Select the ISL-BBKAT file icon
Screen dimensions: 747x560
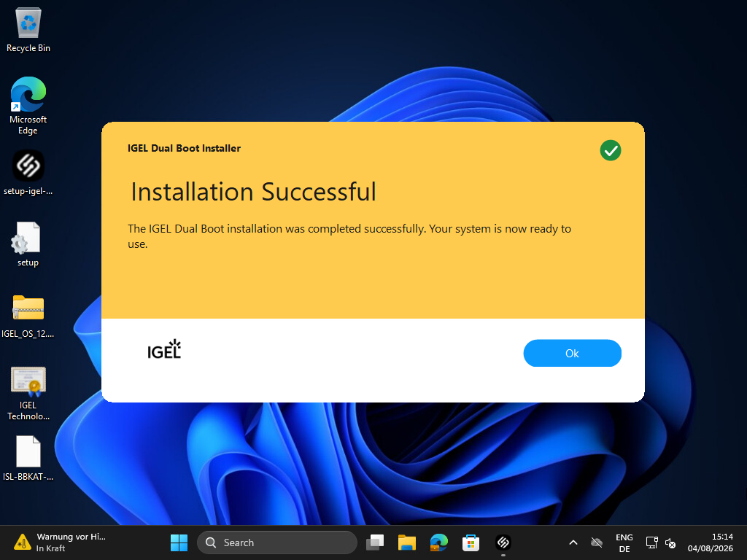tap(28, 458)
